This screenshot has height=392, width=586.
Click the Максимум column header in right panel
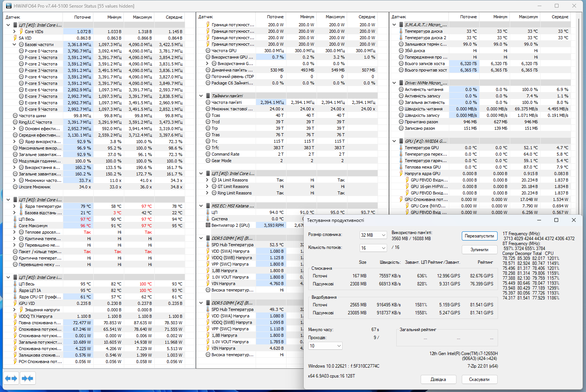pyautogui.click(x=525, y=17)
